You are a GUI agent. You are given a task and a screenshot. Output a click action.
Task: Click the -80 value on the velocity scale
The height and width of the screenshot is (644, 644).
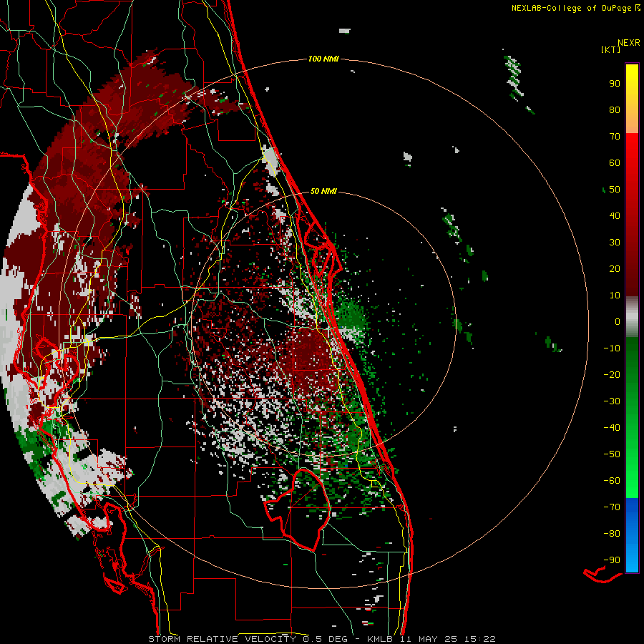point(612,534)
